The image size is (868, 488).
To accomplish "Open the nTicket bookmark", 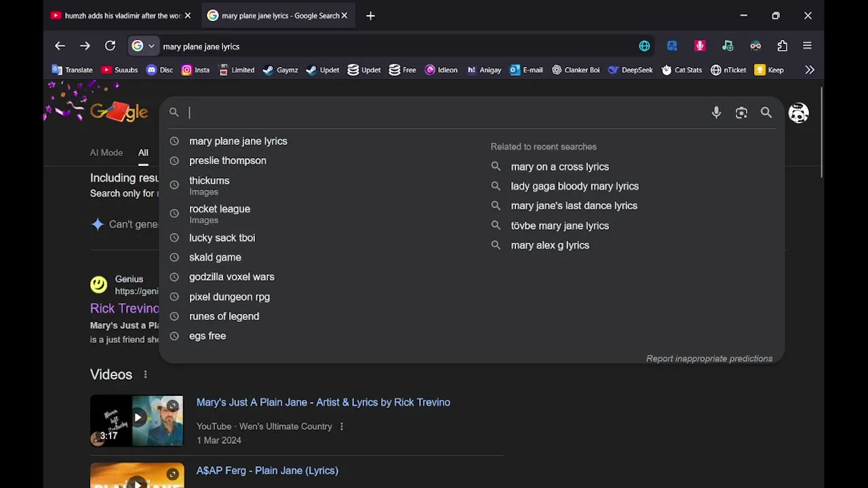I will [728, 70].
